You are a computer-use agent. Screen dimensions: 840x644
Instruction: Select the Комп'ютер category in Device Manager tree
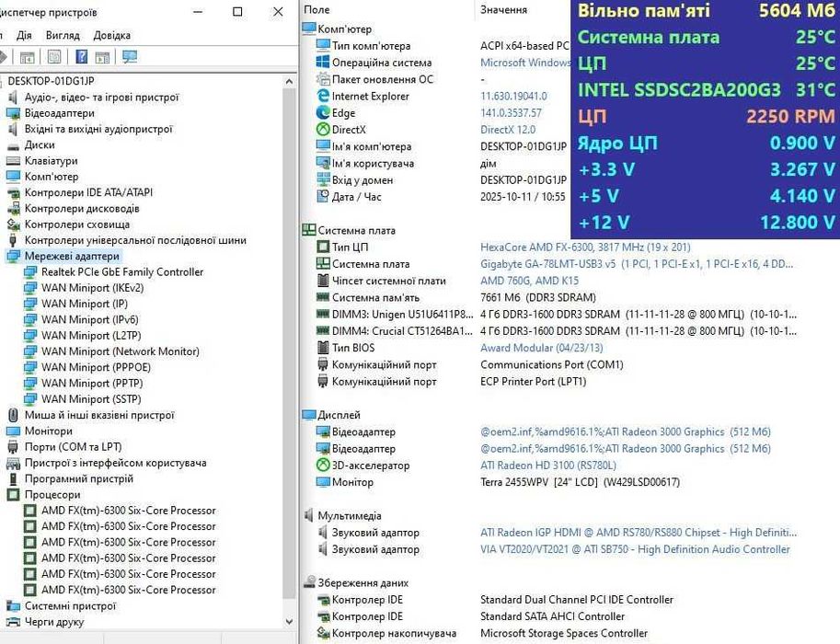point(52,177)
